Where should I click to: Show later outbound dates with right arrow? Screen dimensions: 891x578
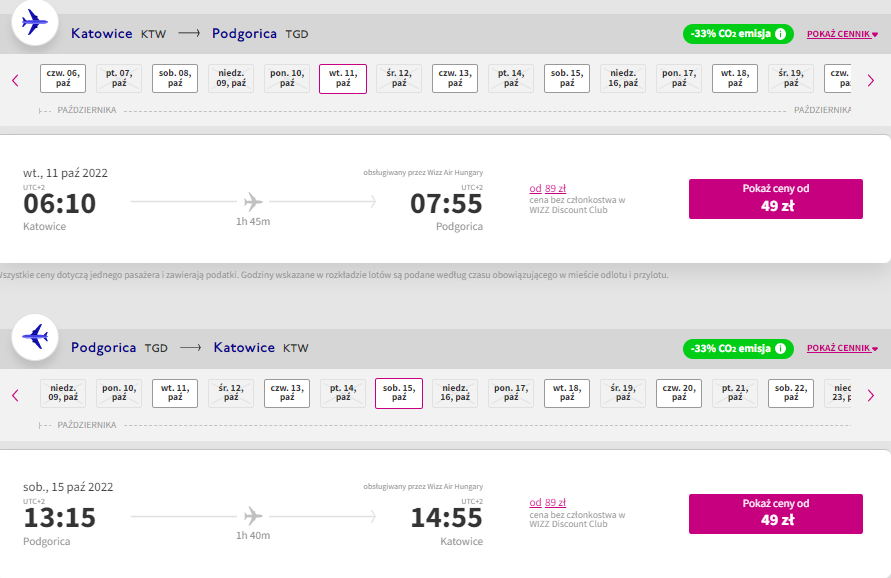coord(871,81)
